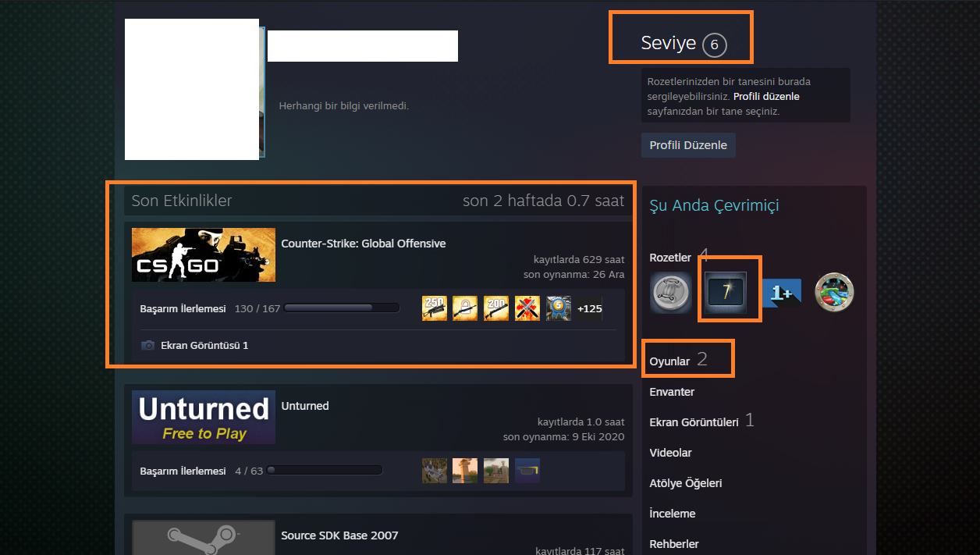This screenshot has height=555, width=980.
Task: Click the blue ribbon medal achievement icon
Action: coord(559,308)
